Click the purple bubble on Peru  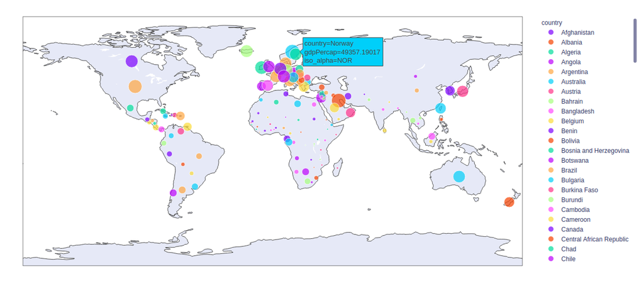coord(169,154)
